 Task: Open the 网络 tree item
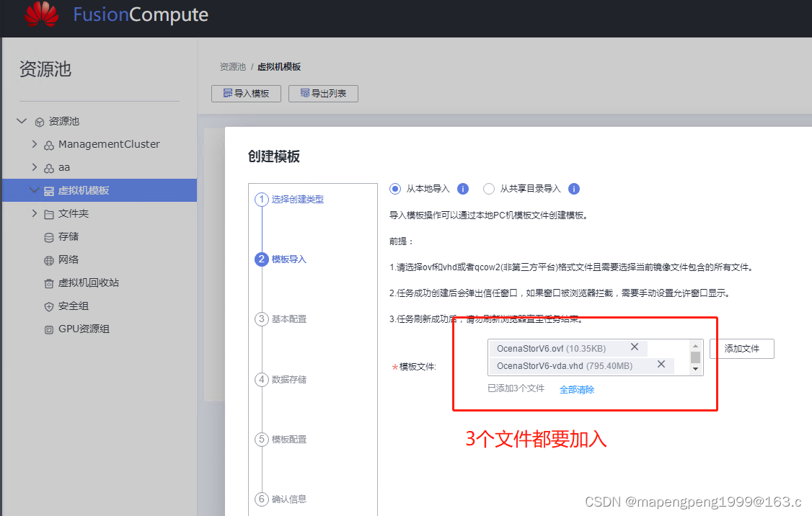pos(69,260)
